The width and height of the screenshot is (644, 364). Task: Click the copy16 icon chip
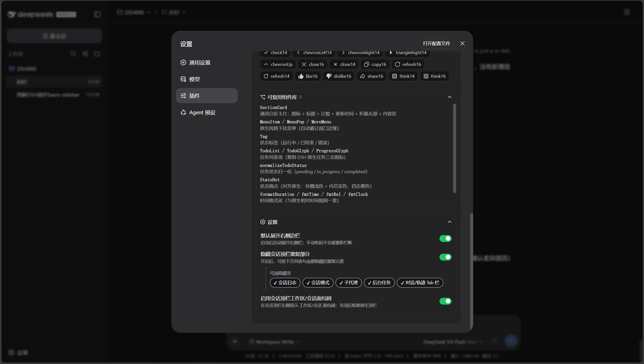(x=375, y=64)
